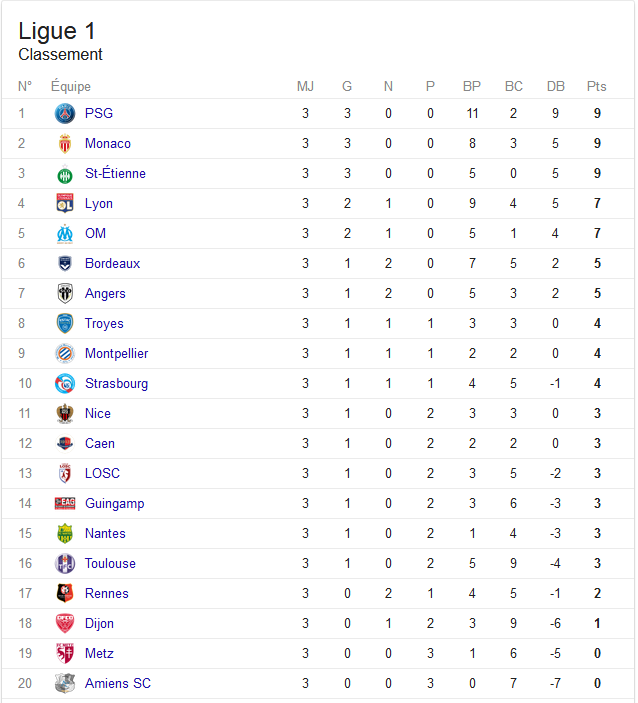Click the St-Étienne green crest icon
The image size is (638, 703).
click(x=65, y=174)
